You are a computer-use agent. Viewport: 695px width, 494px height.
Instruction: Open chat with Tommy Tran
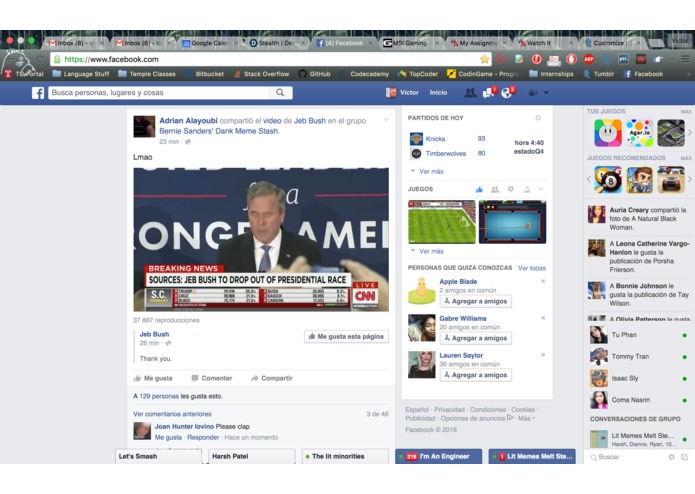pyautogui.click(x=638, y=356)
